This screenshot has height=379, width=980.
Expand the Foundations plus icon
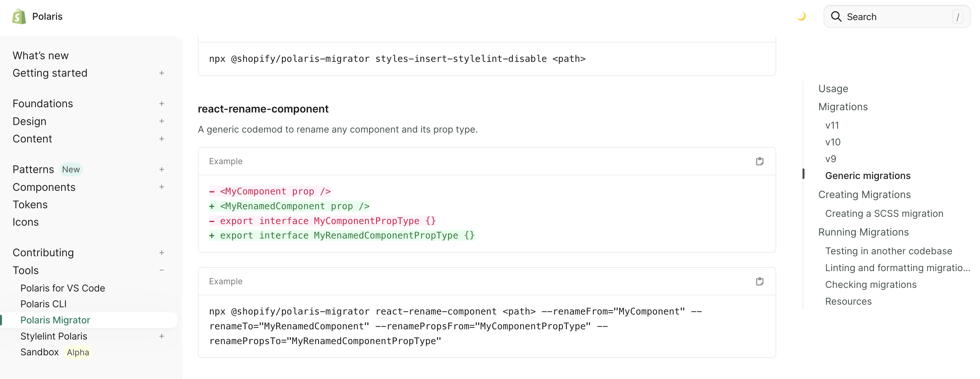[x=162, y=104]
